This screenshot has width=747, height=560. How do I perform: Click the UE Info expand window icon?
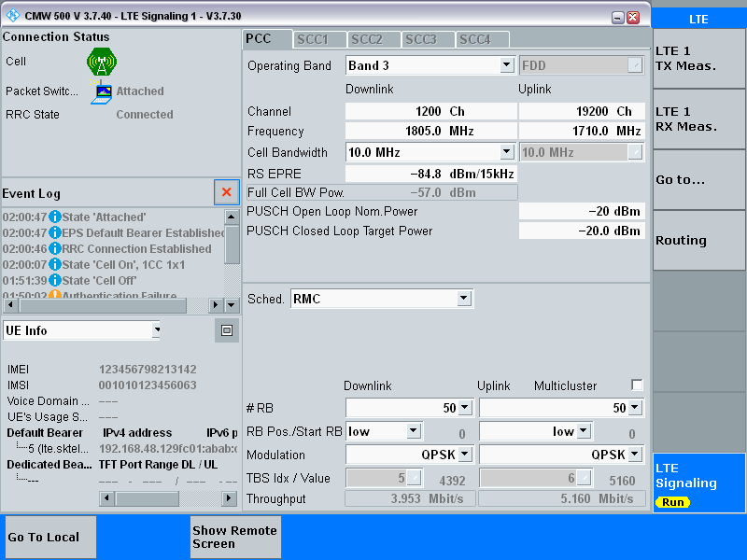[227, 330]
